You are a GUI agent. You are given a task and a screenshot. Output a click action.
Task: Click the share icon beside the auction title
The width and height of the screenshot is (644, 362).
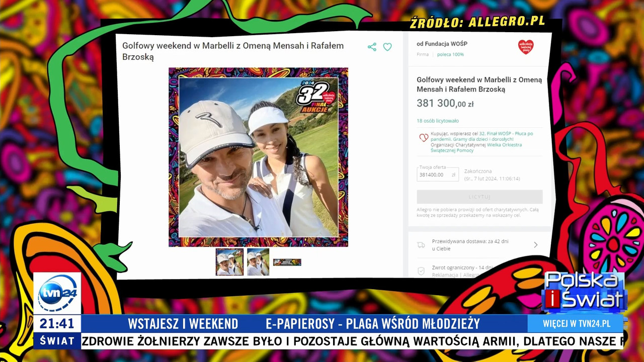372,47
